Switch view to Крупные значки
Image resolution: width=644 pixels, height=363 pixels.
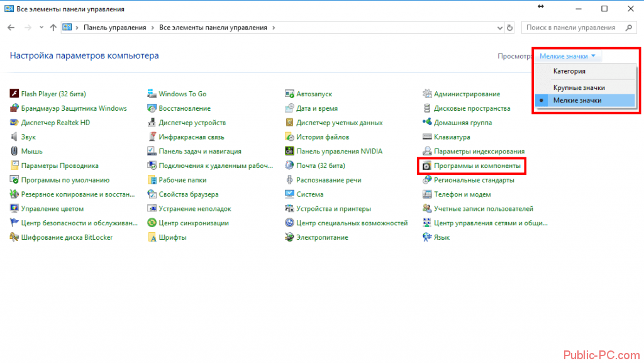click(579, 87)
